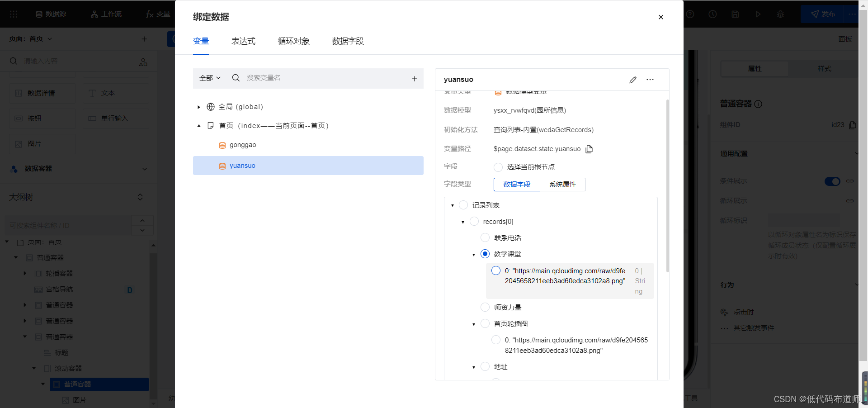Screen dimensions: 868x408
Task: Select the 记录列表 radio button
Action: (463, 205)
